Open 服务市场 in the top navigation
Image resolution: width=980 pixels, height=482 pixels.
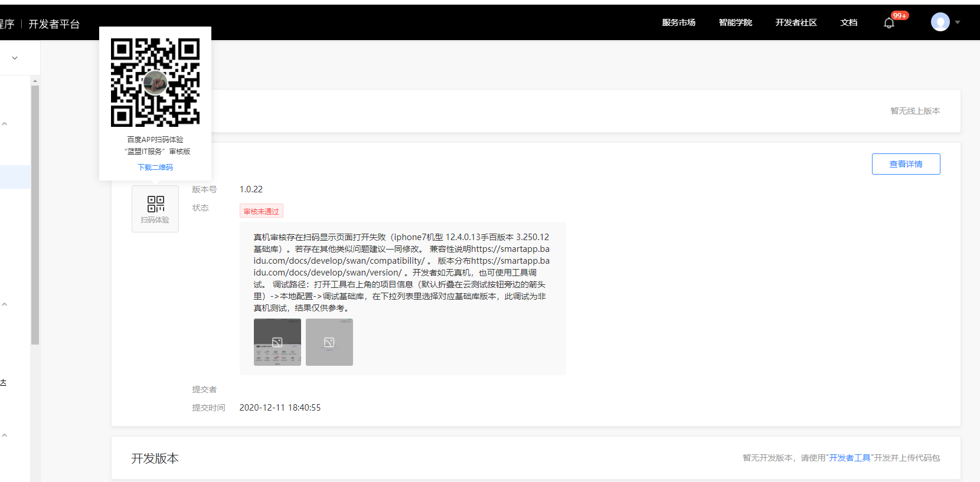click(679, 22)
